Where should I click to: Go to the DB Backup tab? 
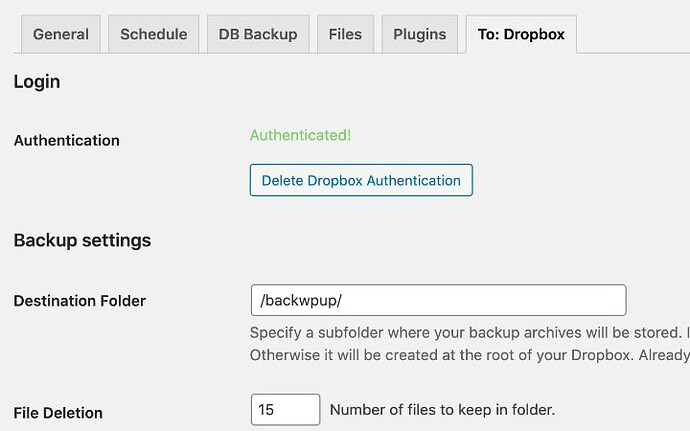pyautogui.click(x=258, y=34)
